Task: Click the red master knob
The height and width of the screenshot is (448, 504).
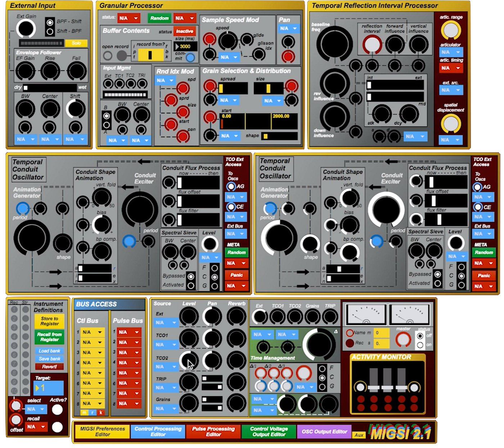Action: click(x=403, y=339)
